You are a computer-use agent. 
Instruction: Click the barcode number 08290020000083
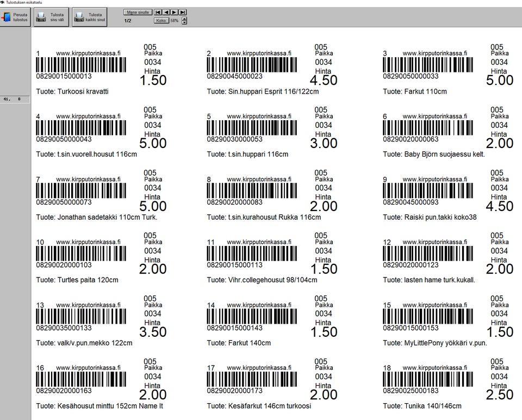click(235, 202)
